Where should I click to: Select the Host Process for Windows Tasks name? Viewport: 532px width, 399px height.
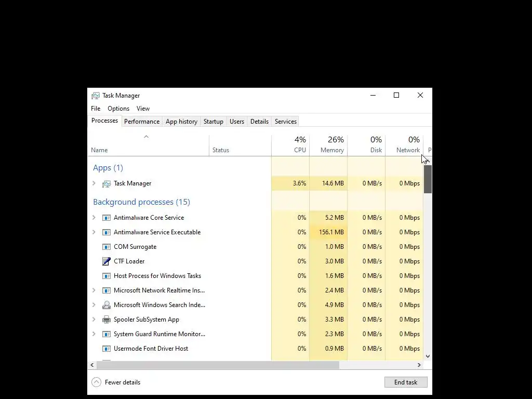click(157, 276)
